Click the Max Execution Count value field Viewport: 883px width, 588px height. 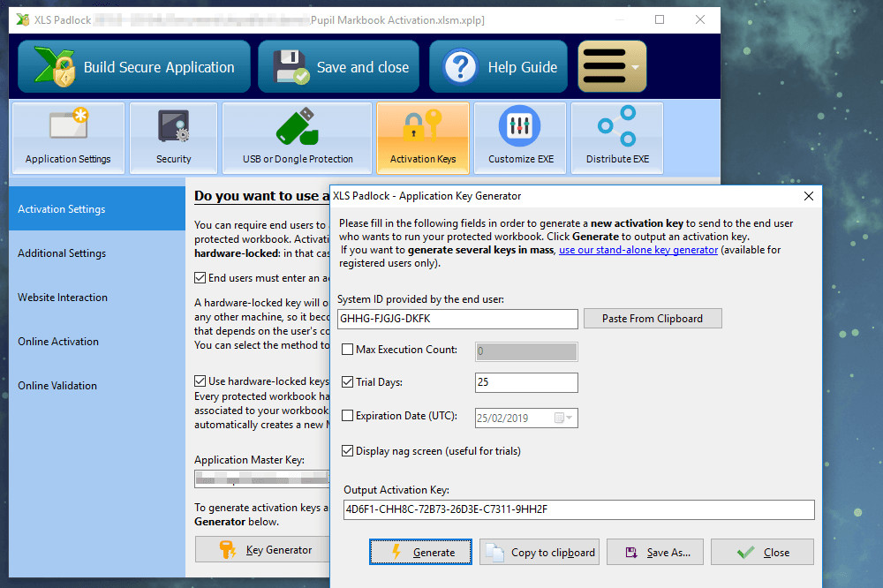(526, 351)
